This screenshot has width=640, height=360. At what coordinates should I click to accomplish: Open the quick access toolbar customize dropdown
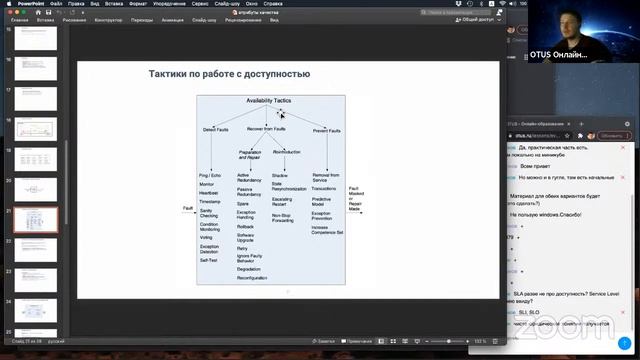[83, 13]
